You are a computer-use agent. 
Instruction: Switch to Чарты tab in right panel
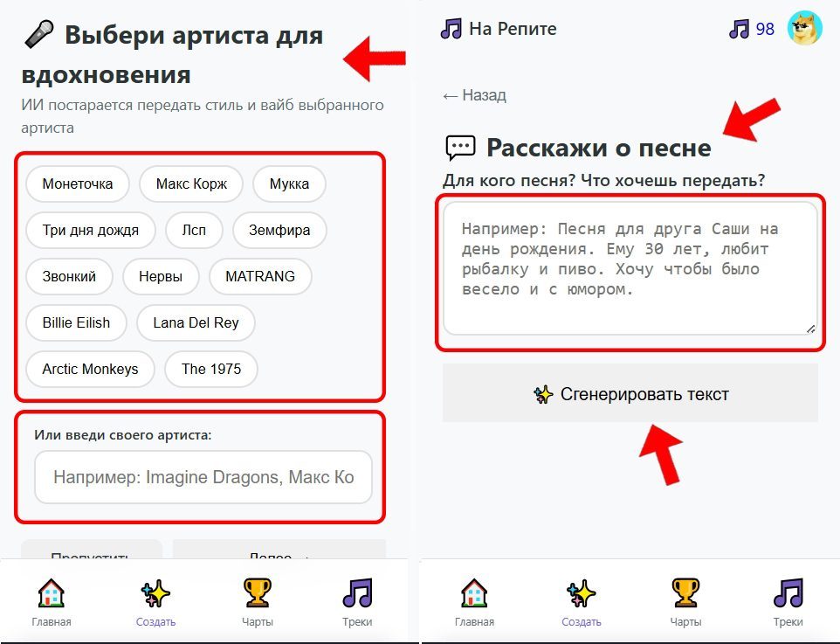[685, 601]
